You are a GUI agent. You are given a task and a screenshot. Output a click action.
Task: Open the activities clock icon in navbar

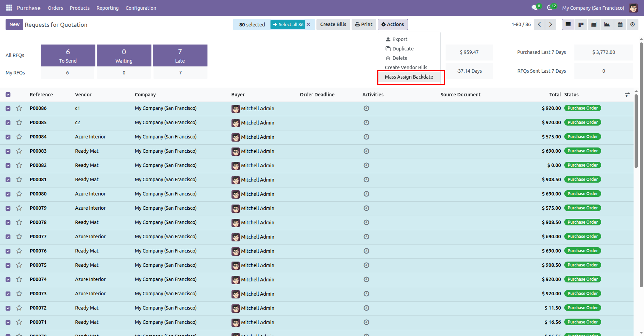click(x=550, y=8)
